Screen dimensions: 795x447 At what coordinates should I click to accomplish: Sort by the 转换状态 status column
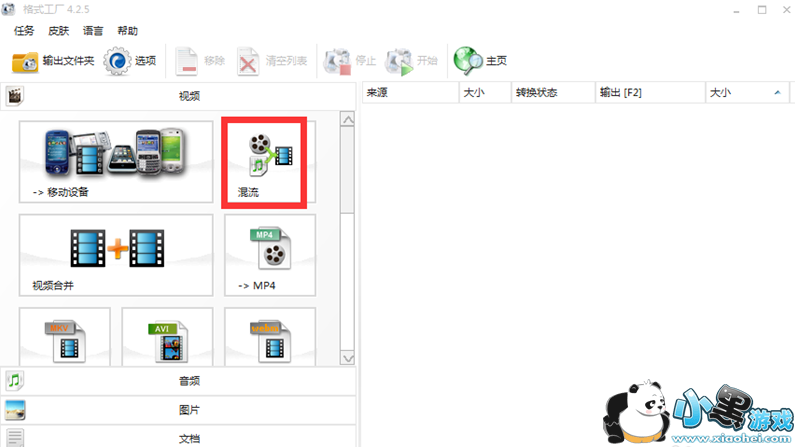click(553, 92)
